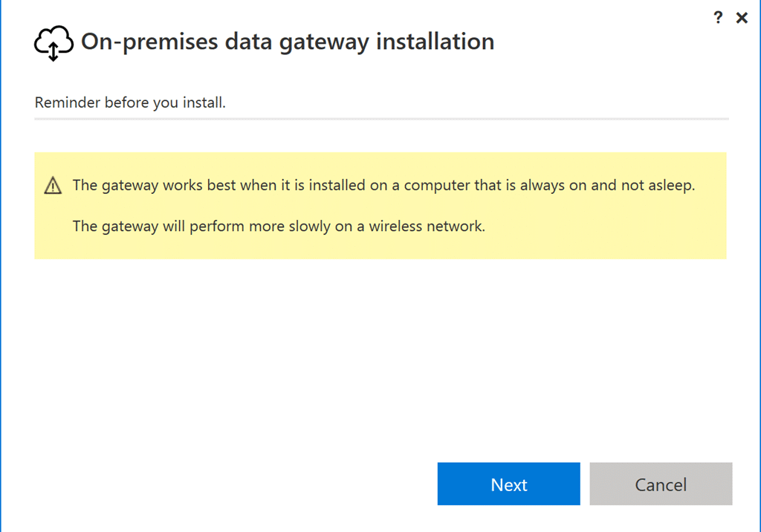Click the yellow banner's empty right side
The image size is (761, 532).
pos(632,227)
